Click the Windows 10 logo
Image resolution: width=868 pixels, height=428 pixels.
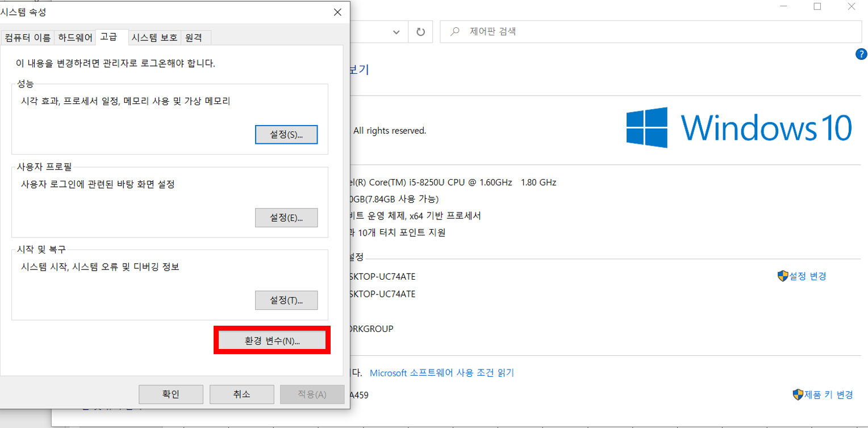[x=739, y=128]
